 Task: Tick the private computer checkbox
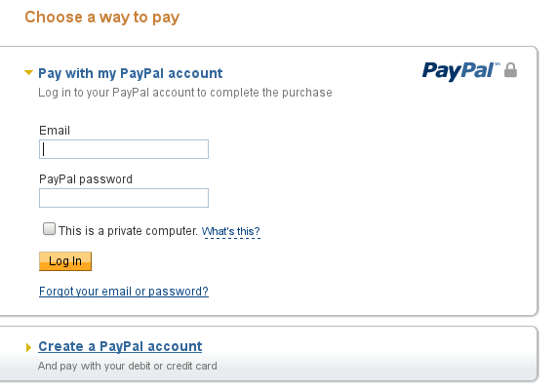click(49, 229)
